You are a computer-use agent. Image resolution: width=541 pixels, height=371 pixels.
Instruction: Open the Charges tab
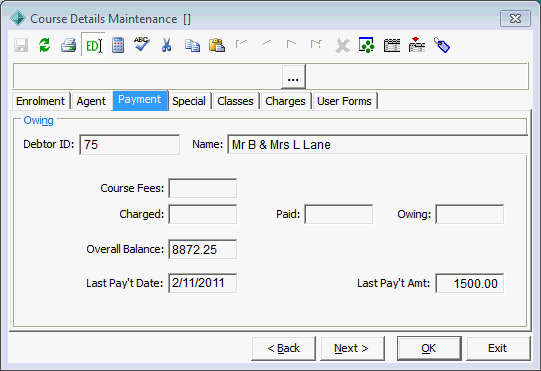(285, 101)
